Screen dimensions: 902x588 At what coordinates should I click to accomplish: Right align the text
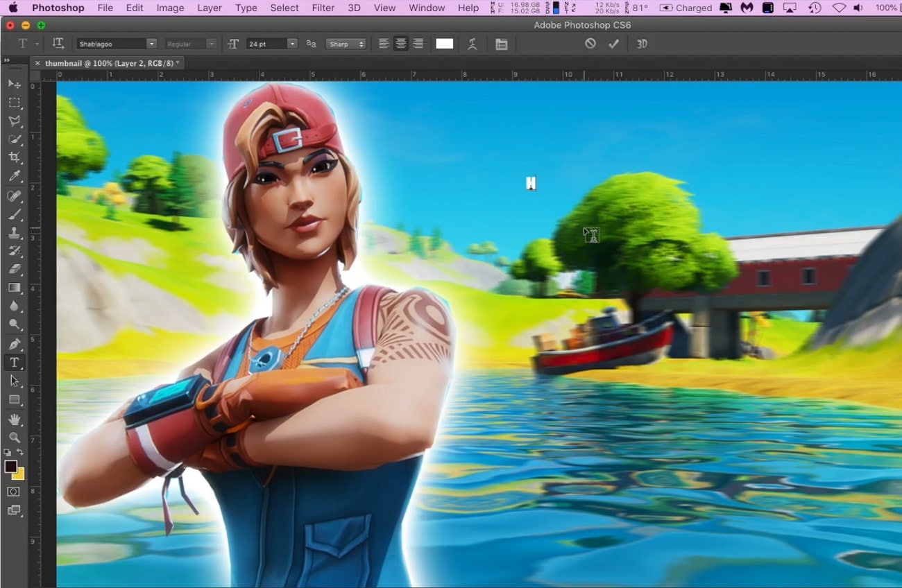click(x=418, y=44)
